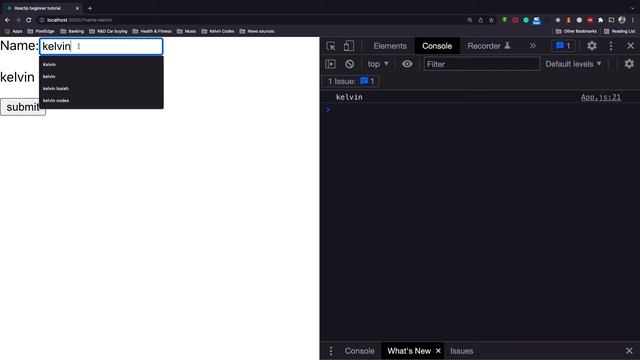Open the Reading List

click(620, 31)
